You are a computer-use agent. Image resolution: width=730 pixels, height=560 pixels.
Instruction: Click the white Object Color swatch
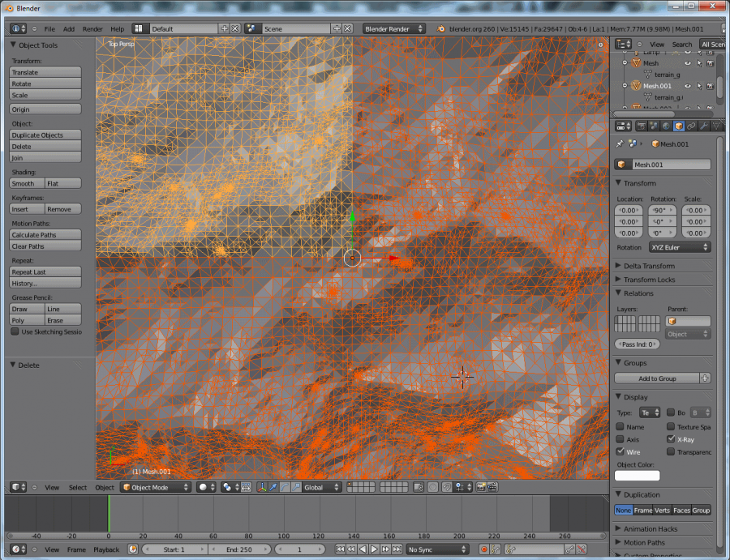coord(637,476)
